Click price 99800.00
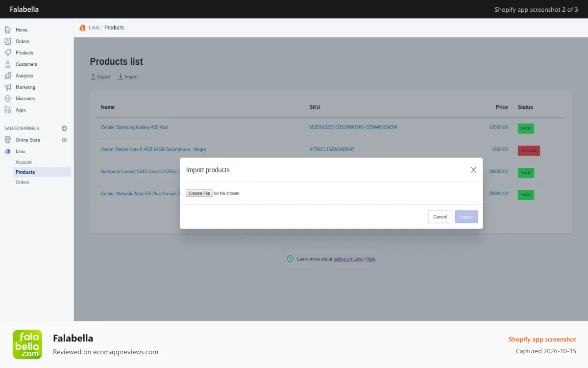The width and height of the screenshot is (588, 368). click(498, 171)
